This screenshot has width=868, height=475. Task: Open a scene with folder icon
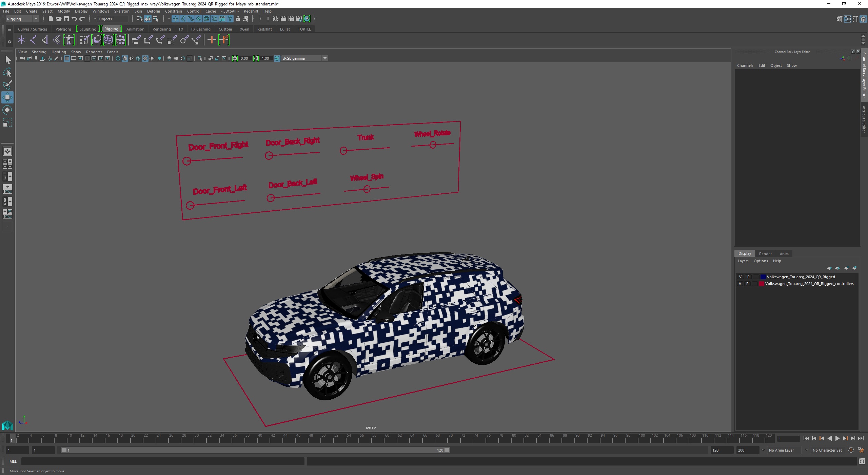58,19
